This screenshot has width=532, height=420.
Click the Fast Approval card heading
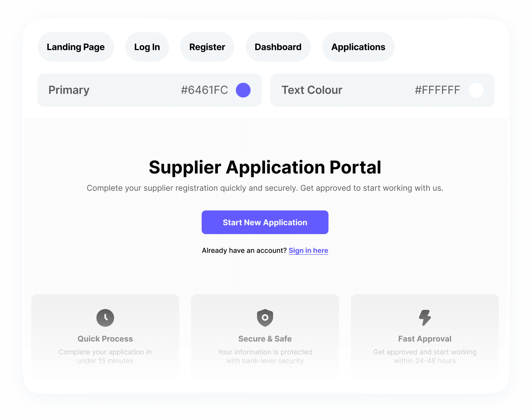pyautogui.click(x=425, y=339)
